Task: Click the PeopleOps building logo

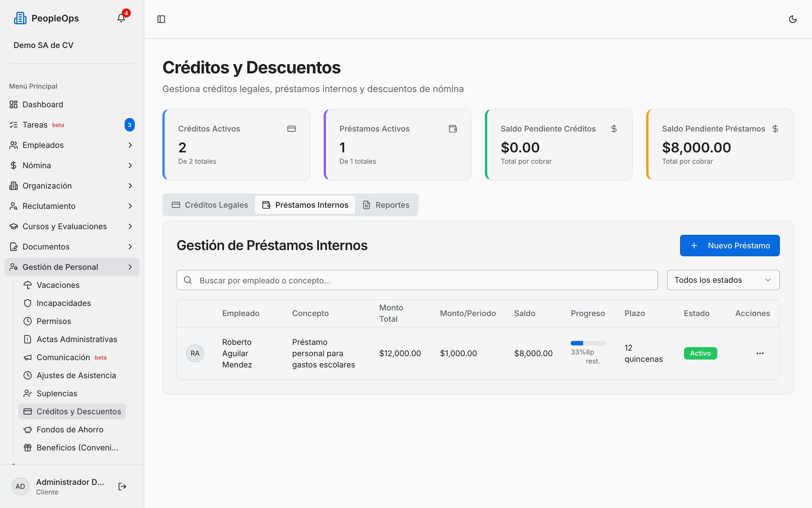Action: [x=20, y=18]
